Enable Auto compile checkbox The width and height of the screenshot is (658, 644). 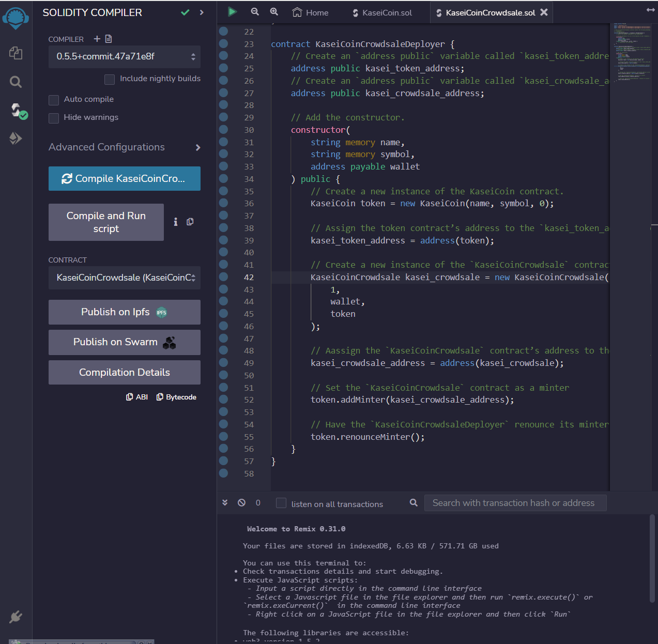point(54,100)
